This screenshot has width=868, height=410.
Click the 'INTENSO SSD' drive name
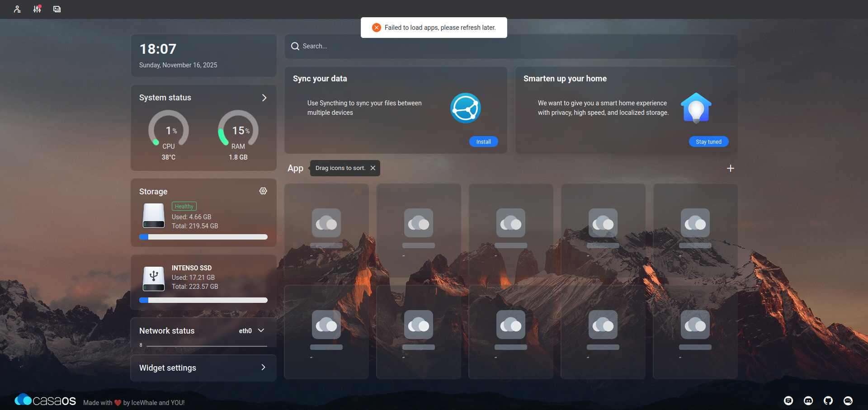[192, 268]
